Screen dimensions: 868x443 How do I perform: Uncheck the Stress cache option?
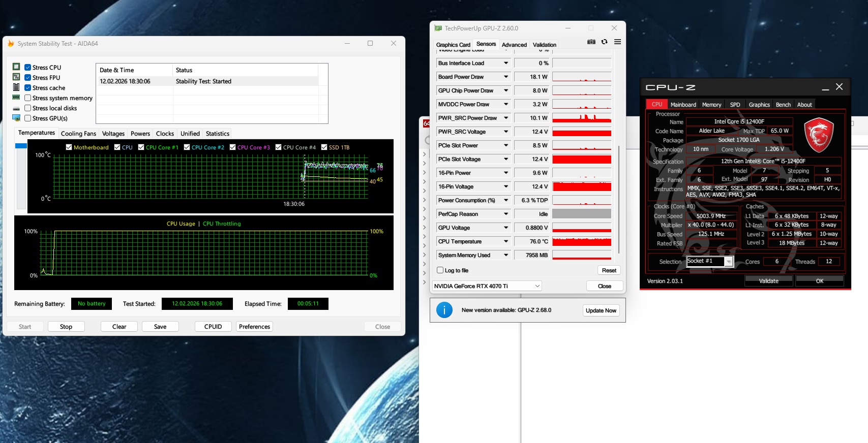coord(28,88)
